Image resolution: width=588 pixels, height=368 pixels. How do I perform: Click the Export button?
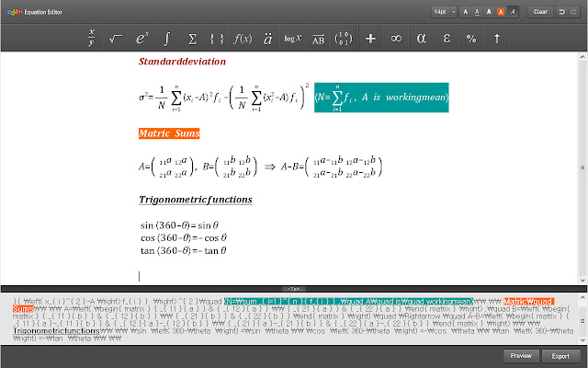coord(560,356)
